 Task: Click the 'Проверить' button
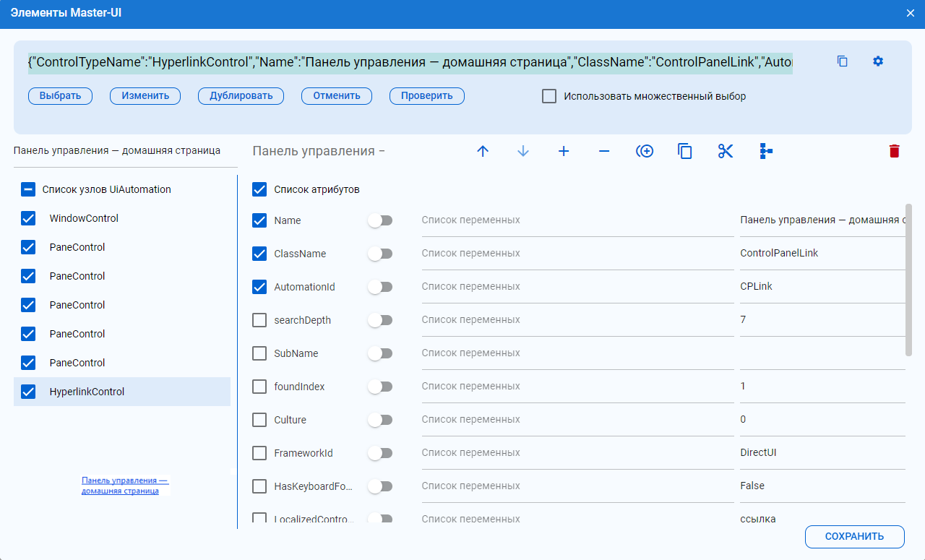[426, 95]
